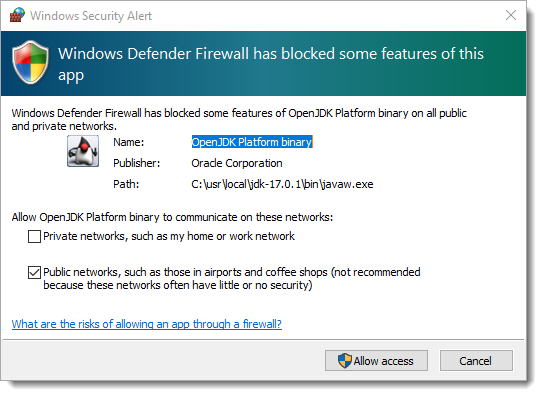This screenshot has width=542, height=396.
Task: Click the blocked features header banner
Action: pyautogui.click(x=263, y=64)
